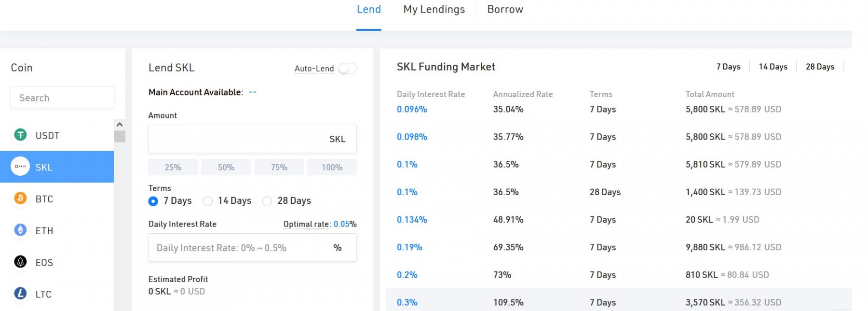Set amount to 100% of balance
Image resolution: width=868 pixels, height=311 pixels.
pyautogui.click(x=332, y=167)
